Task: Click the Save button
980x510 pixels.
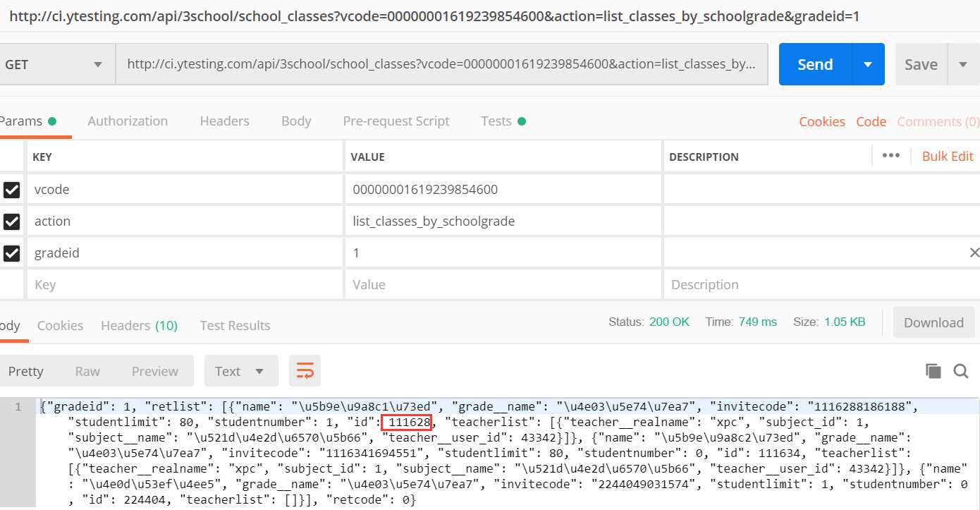Action: [x=921, y=64]
